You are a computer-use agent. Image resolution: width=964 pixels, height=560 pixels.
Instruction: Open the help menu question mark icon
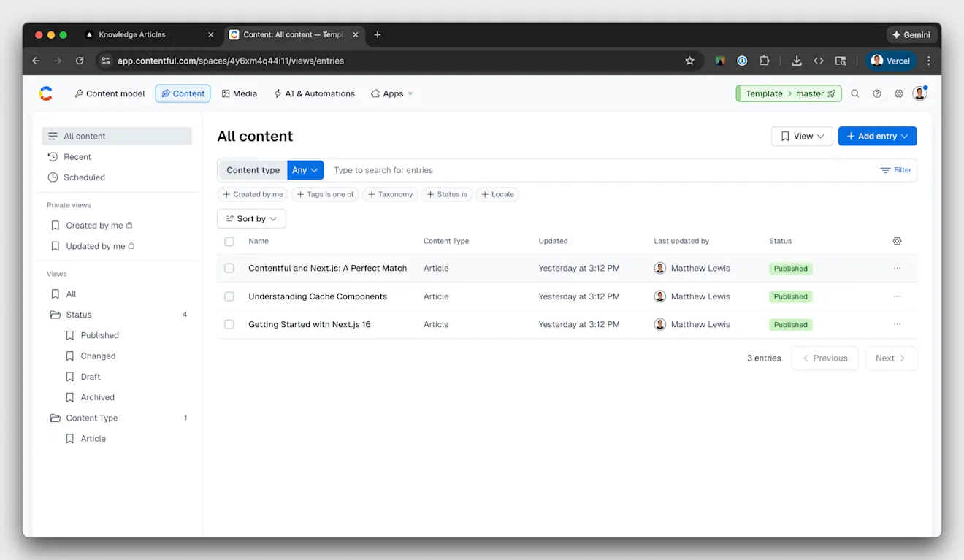pos(876,93)
